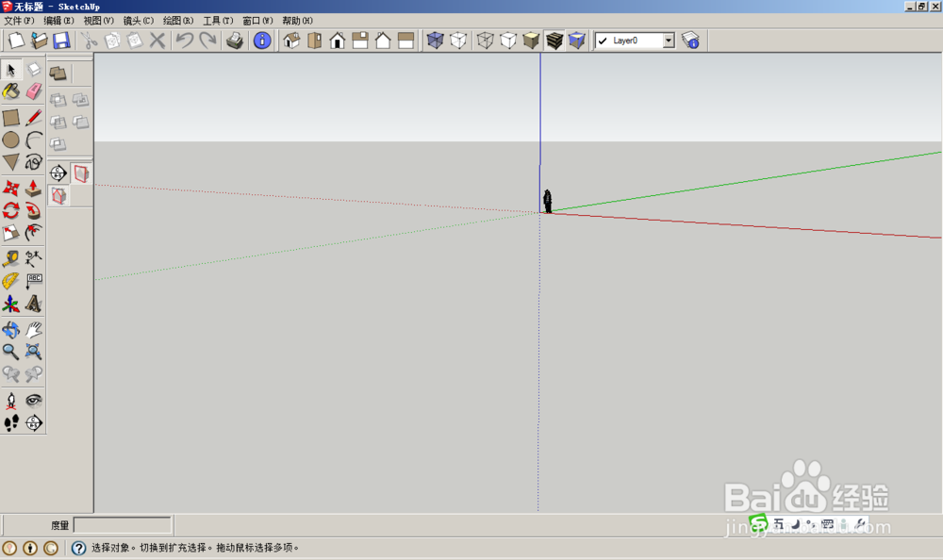
Task: Select the Orbit tool
Action: click(x=11, y=330)
